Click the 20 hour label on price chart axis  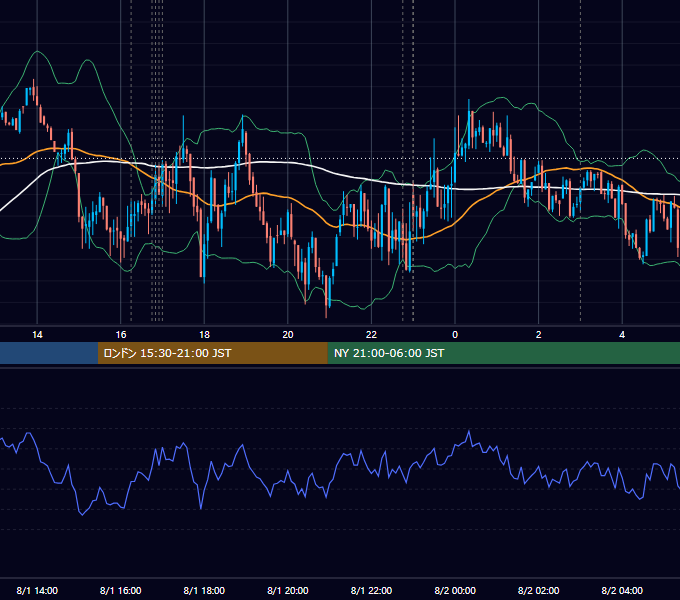pos(288,335)
